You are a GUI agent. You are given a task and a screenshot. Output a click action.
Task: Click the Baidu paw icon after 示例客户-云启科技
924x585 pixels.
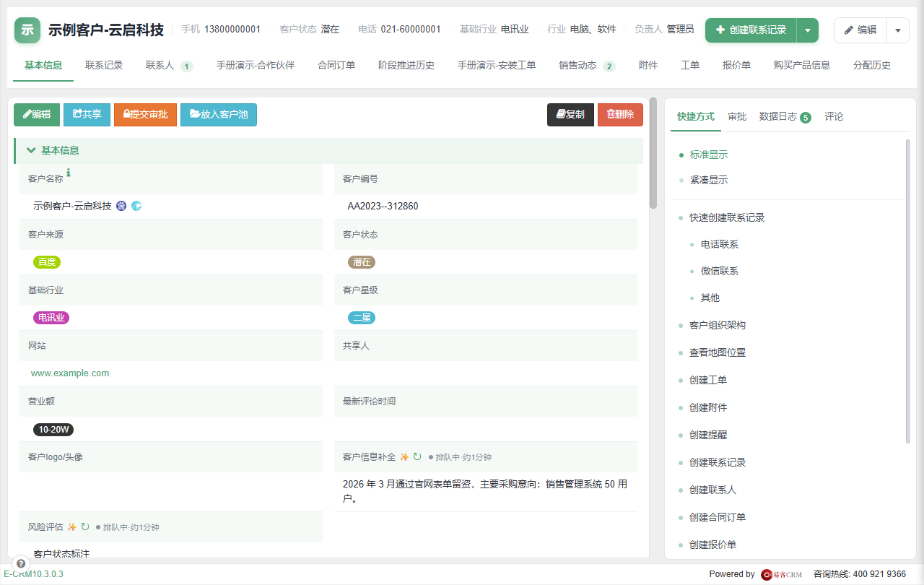121,206
